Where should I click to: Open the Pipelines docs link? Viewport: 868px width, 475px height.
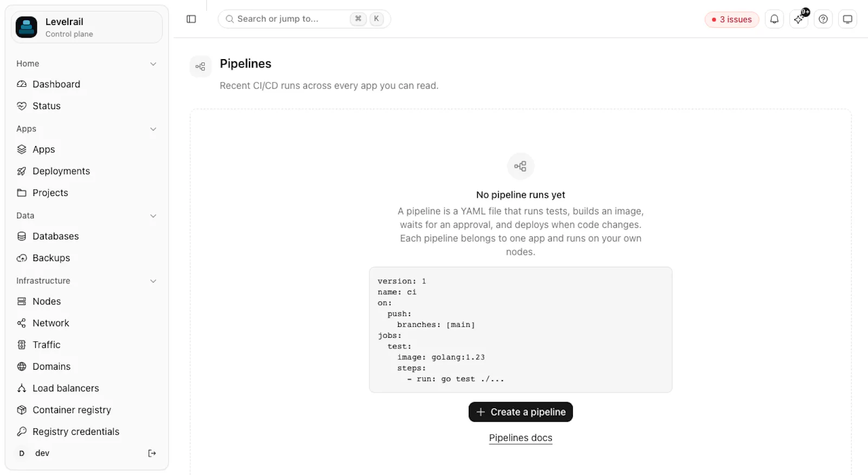click(521, 438)
